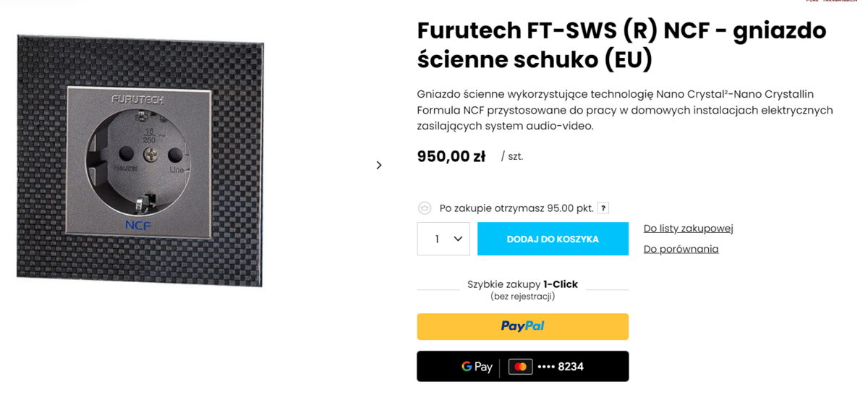The image size is (868, 395).
Task: Click the PayPal logo button
Action: pos(522,326)
